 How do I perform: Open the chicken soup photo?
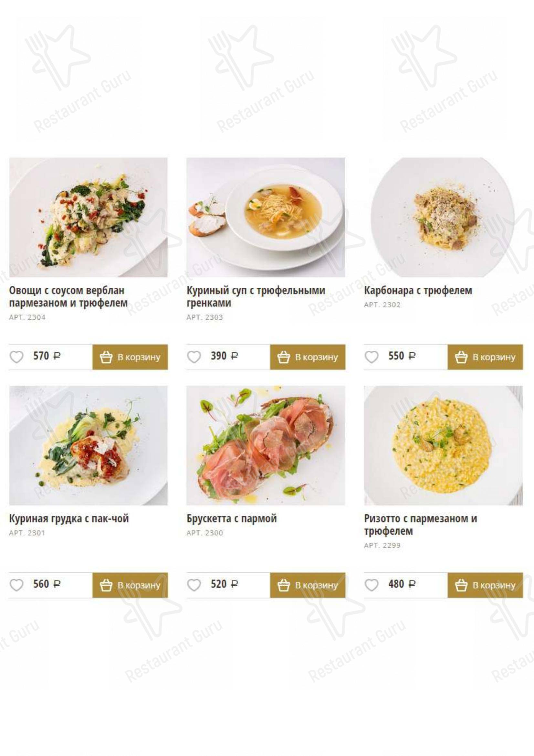click(x=266, y=217)
